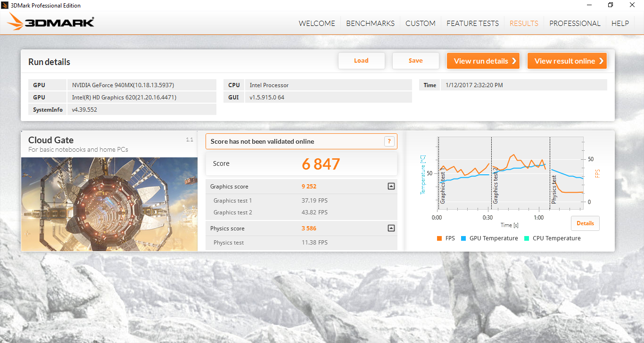Open the PROFESSIONAL tab

(575, 23)
